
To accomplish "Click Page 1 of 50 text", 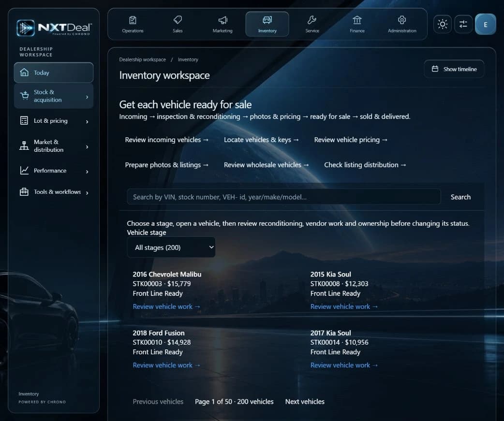I will click(213, 401).
